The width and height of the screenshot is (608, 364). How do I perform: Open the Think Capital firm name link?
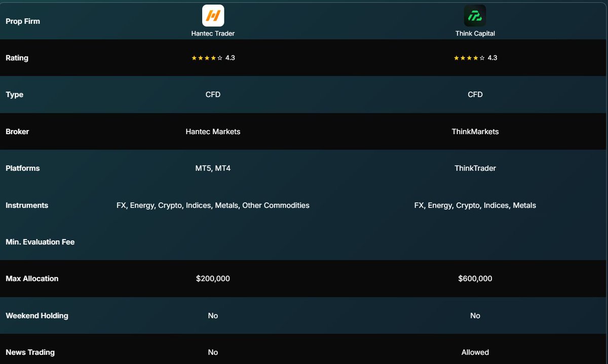coord(475,33)
